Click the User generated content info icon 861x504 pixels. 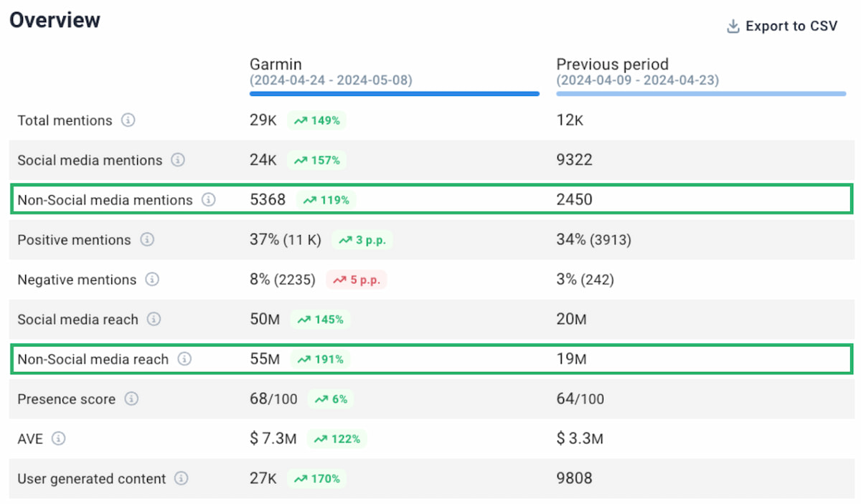182,479
